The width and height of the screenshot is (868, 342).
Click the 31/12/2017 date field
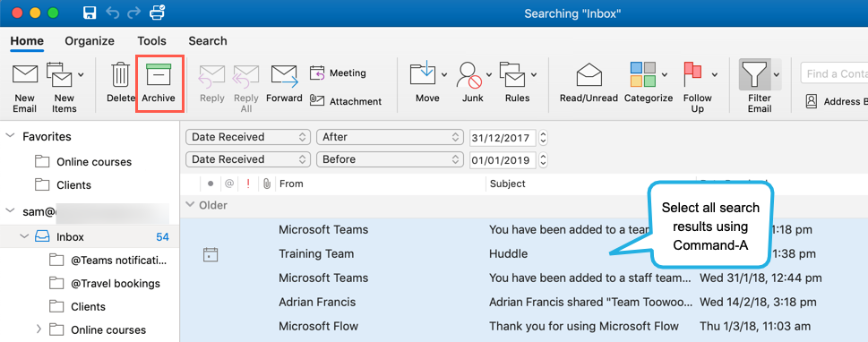[x=503, y=137]
